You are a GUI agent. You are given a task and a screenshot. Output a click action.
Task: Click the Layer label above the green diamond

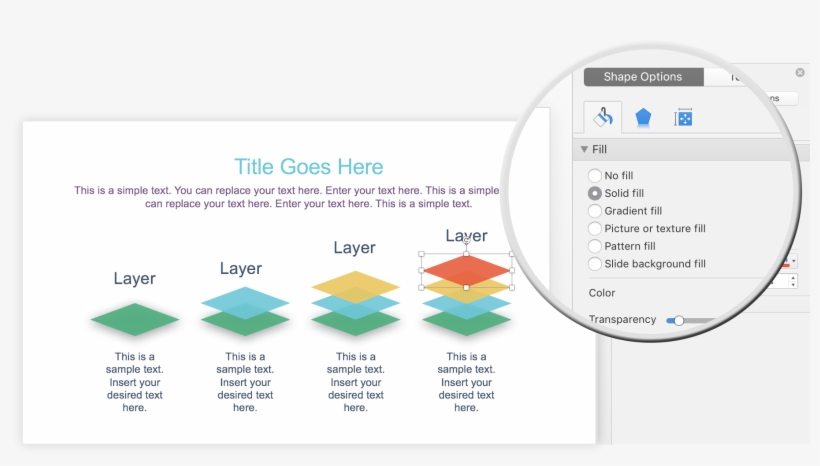point(134,278)
